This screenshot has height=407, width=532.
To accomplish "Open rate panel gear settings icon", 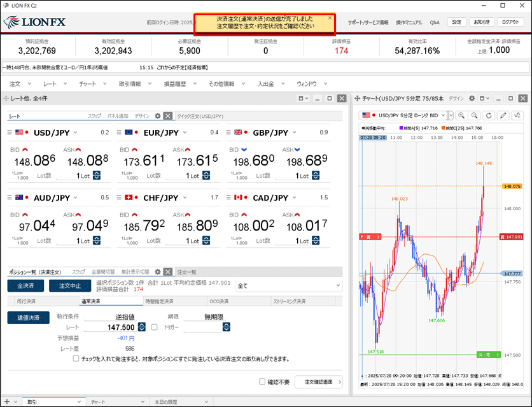I will click(158, 116).
